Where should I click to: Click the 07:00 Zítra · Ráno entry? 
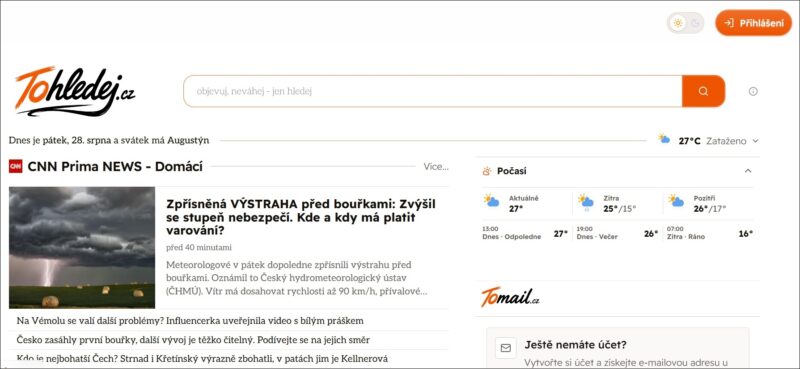tap(710, 233)
